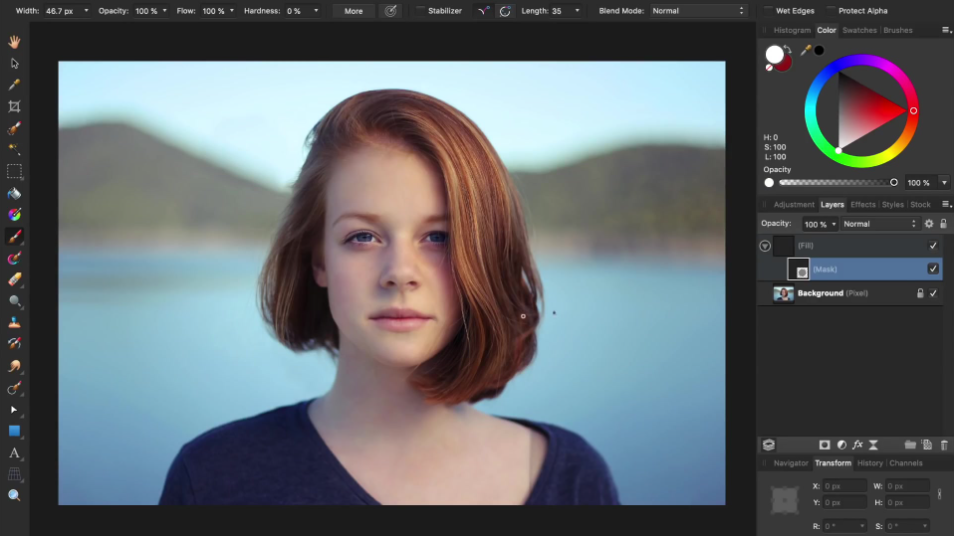Open the Color panel opacity percentage dropdown

944,183
